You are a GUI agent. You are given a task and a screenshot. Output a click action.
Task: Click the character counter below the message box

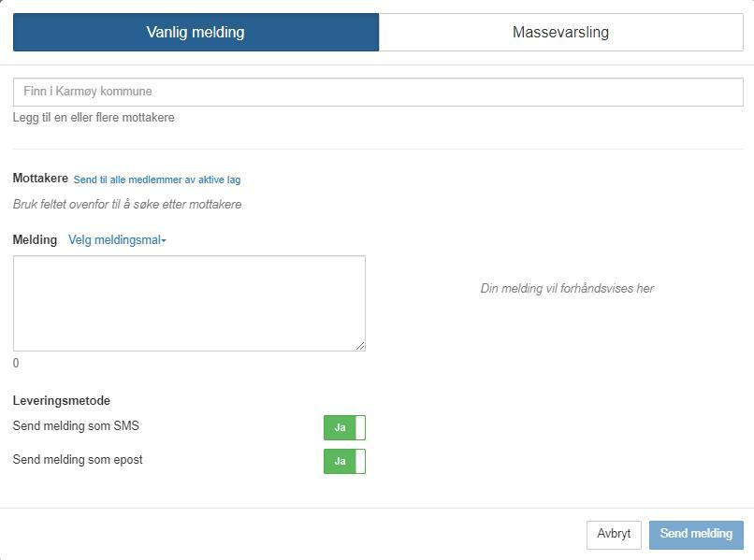click(16, 363)
